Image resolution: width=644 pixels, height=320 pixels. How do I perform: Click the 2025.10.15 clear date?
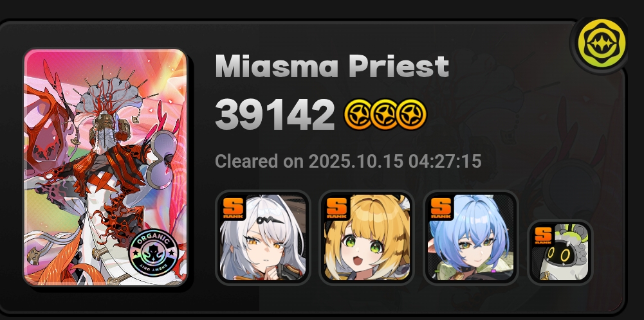click(x=356, y=161)
